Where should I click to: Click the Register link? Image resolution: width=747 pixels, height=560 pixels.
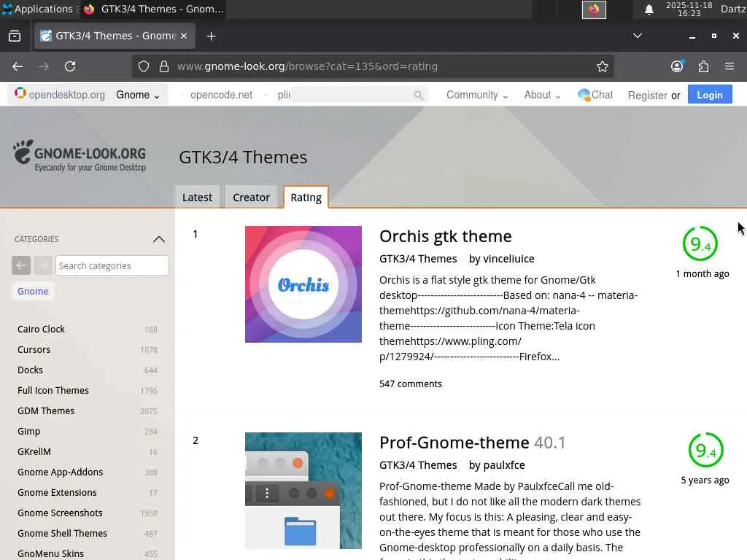647,96
